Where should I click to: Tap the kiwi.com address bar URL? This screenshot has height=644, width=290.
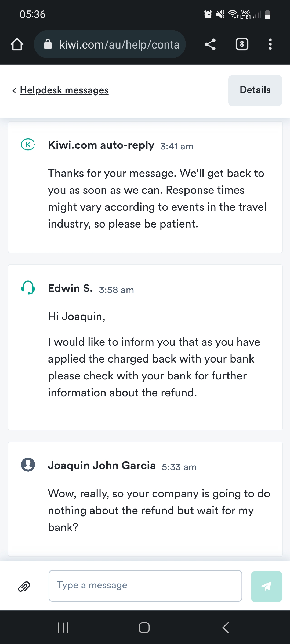pyautogui.click(x=119, y=45)
